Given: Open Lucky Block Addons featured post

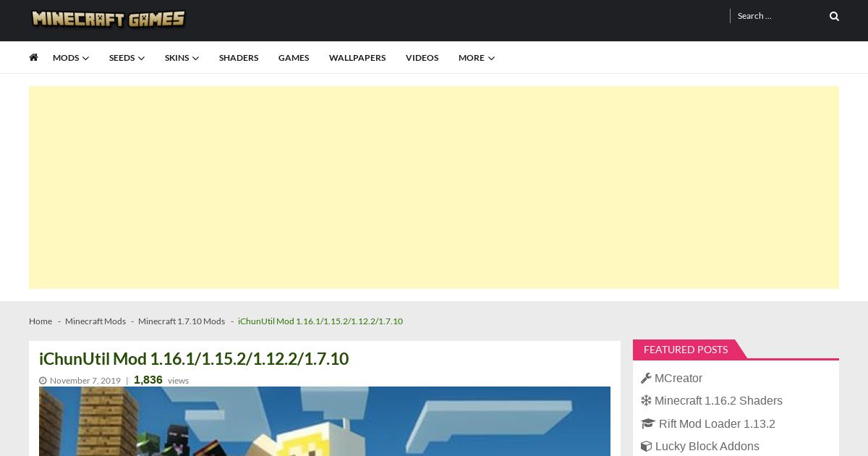Looking at the screenshot, I should click(707, 447).
